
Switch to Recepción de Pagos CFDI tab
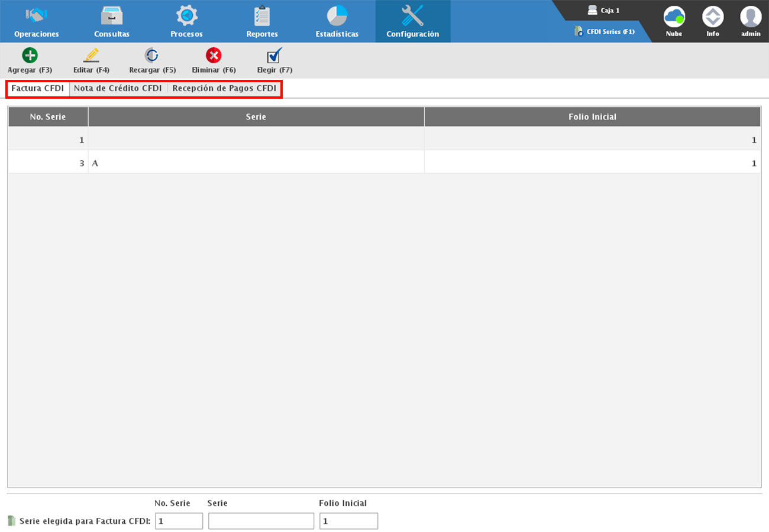click(224, 89)
